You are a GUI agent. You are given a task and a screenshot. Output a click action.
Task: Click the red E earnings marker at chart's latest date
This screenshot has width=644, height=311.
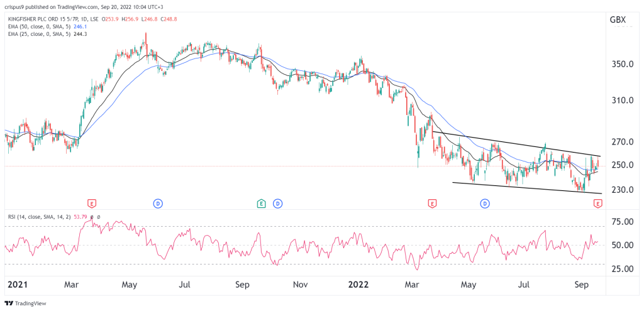click(598, 203)
